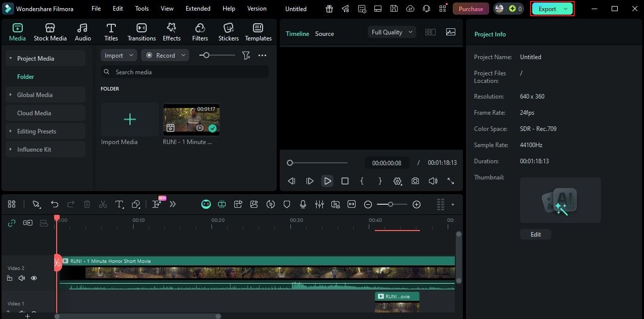Screen dimensions: 644x319
Task: Open the View menu
Action: pyautogui.click(x=167, y=9)
